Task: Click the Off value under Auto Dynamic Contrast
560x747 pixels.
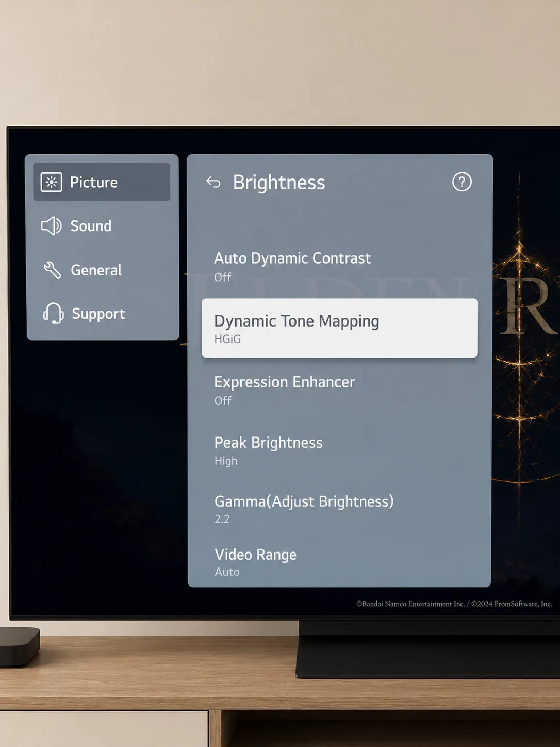Action: [x=223, y=277]
